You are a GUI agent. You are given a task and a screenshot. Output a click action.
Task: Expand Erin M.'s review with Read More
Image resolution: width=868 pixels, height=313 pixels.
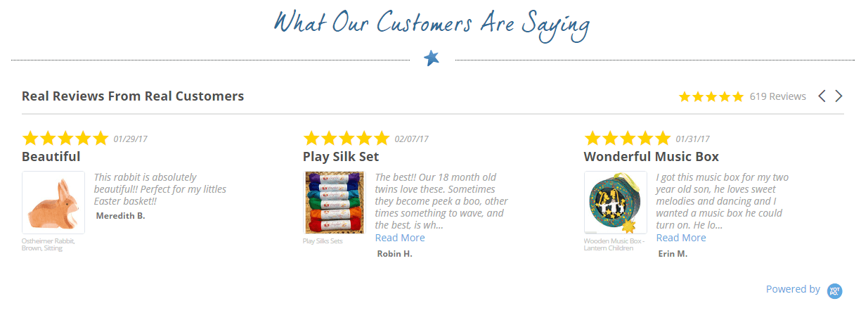pos(681,238)
